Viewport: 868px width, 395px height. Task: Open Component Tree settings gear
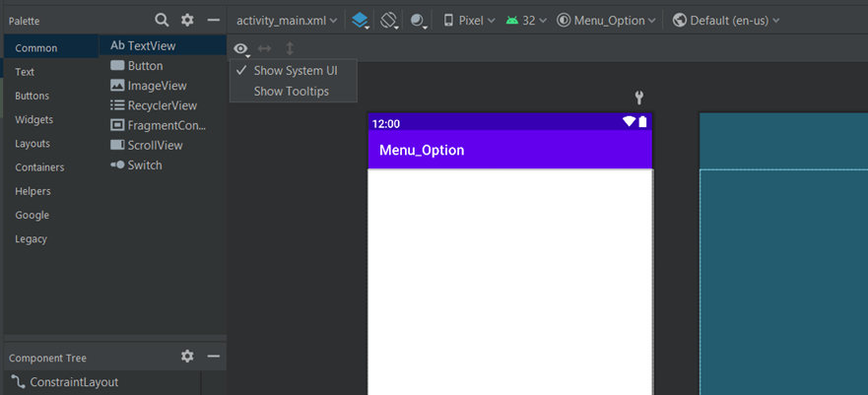coord(187,357)
